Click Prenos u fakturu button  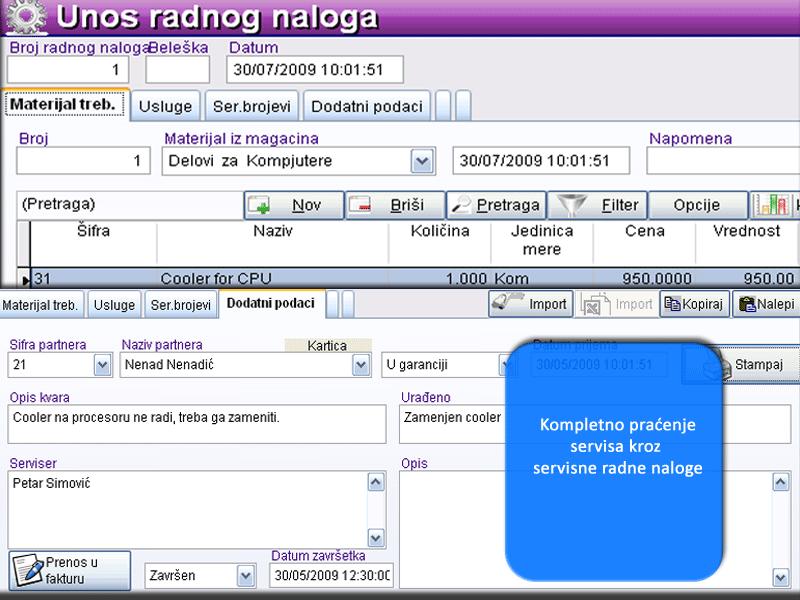tap(70, 570)
